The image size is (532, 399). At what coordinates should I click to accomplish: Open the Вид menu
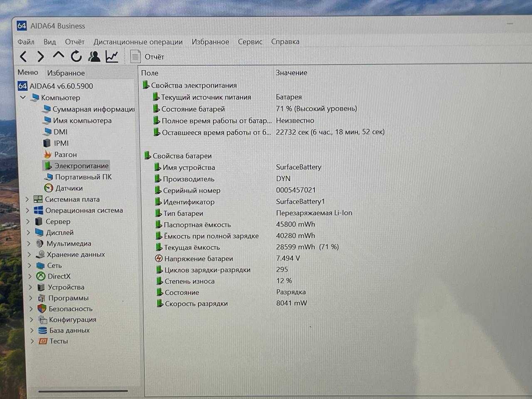49,42
